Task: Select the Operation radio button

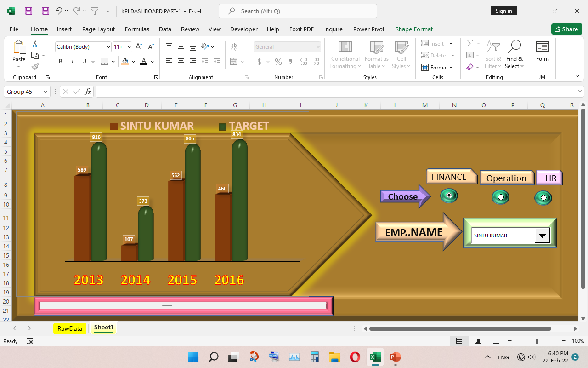Action: pyautogui.click(x=500, y=197)
